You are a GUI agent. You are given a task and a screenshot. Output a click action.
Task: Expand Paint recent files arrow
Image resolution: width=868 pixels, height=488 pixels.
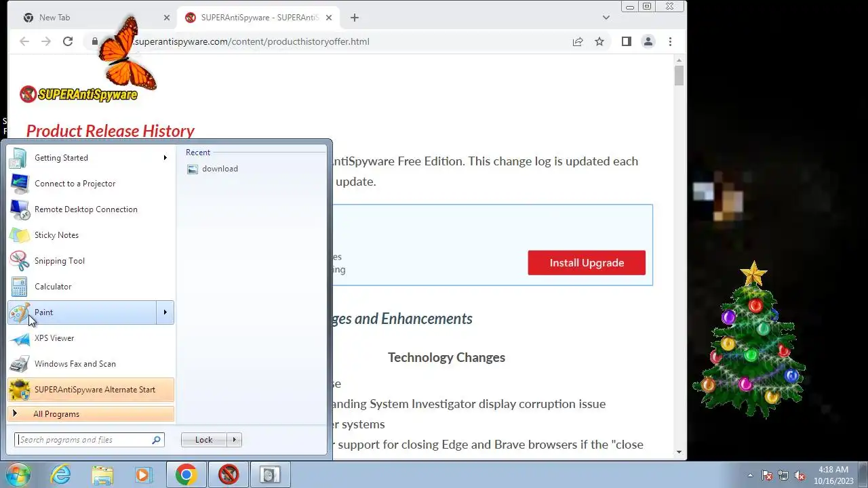click(x=165, y=312)
